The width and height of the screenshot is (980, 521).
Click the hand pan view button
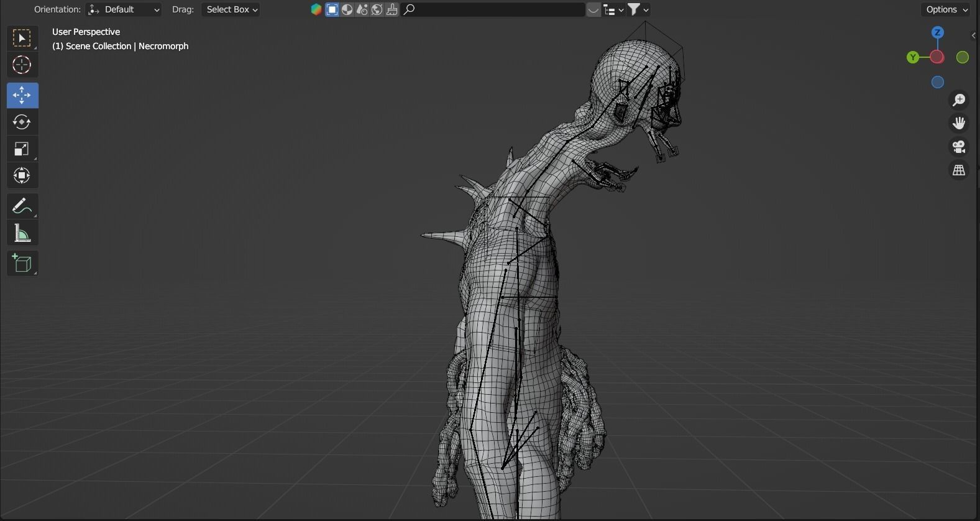(x=959, y=123)
